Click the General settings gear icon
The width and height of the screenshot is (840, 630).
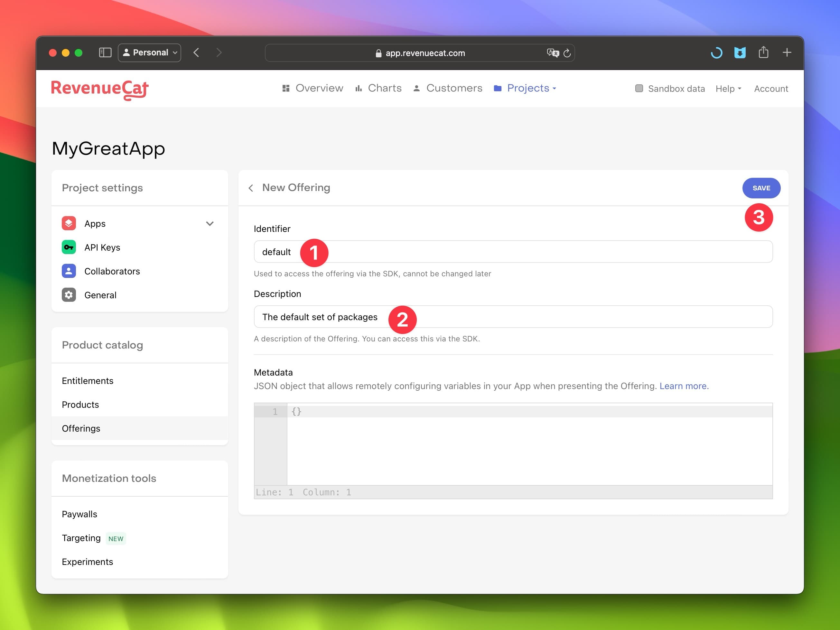(x=69, y=295)
